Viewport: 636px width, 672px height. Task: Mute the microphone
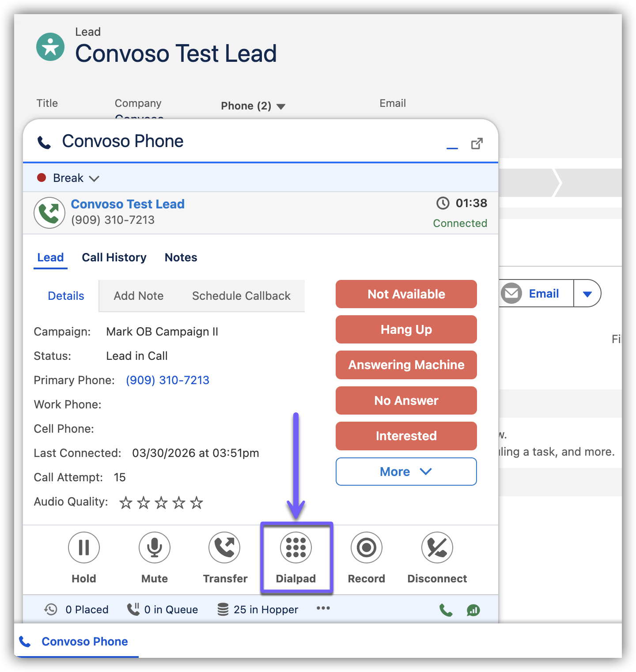(x=155, y=548)
